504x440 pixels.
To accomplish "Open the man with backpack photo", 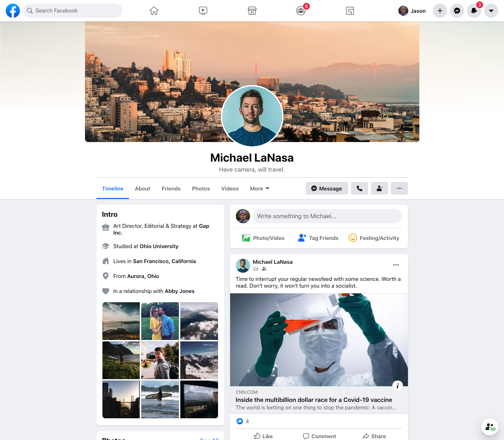I will point(160,360).
